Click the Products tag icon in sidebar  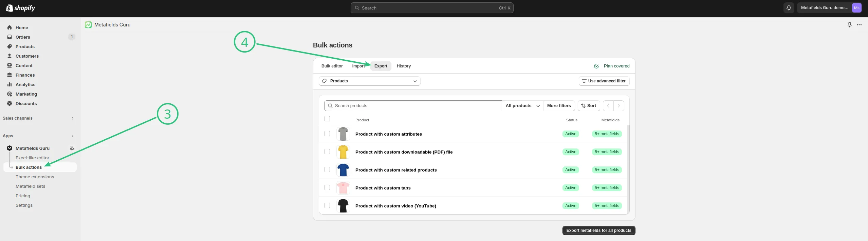(x=10, y=46)
